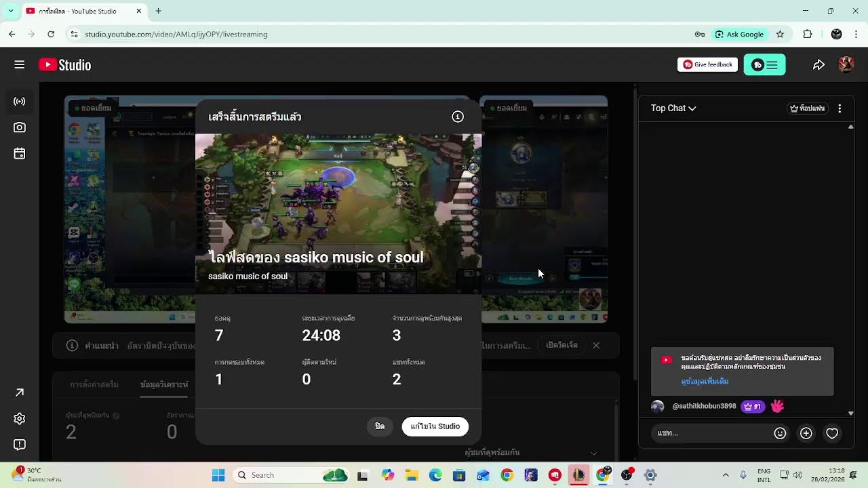The width and height of the screenshot is (868, 488).
Task: Click the YouTube Studio logo
Action: 65,64
